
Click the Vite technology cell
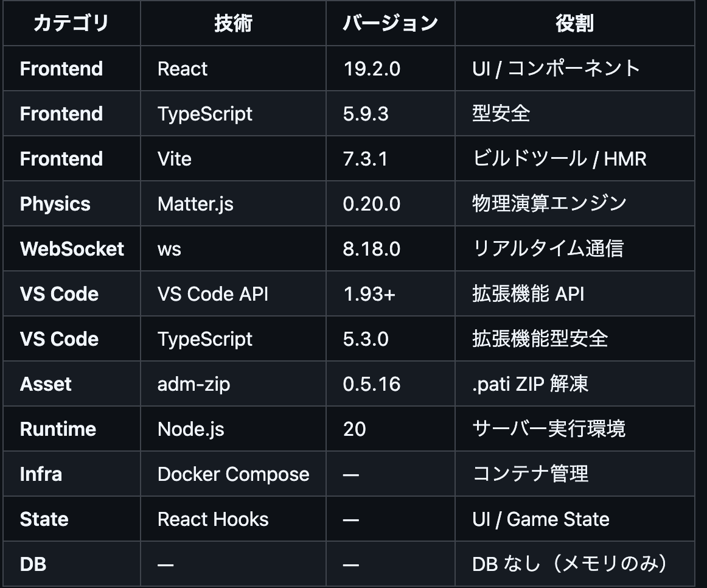click(175, 159)
